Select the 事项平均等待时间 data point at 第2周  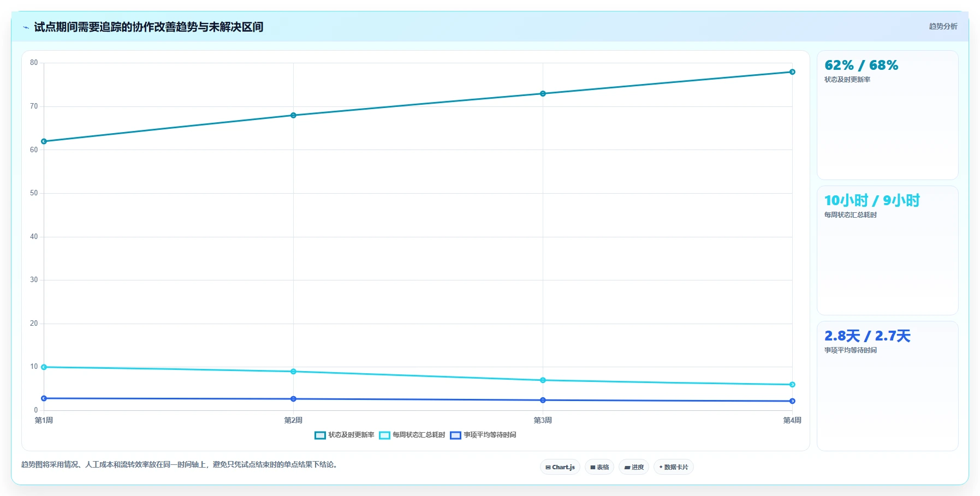293,399
